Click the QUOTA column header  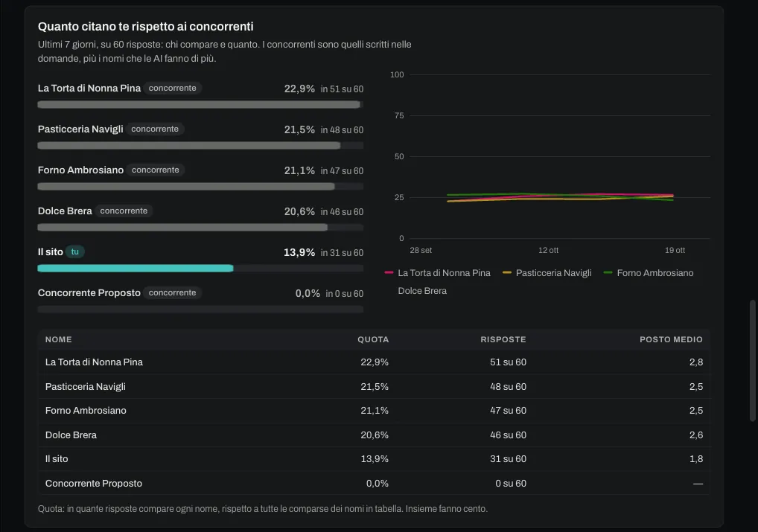tap(373, 340)
